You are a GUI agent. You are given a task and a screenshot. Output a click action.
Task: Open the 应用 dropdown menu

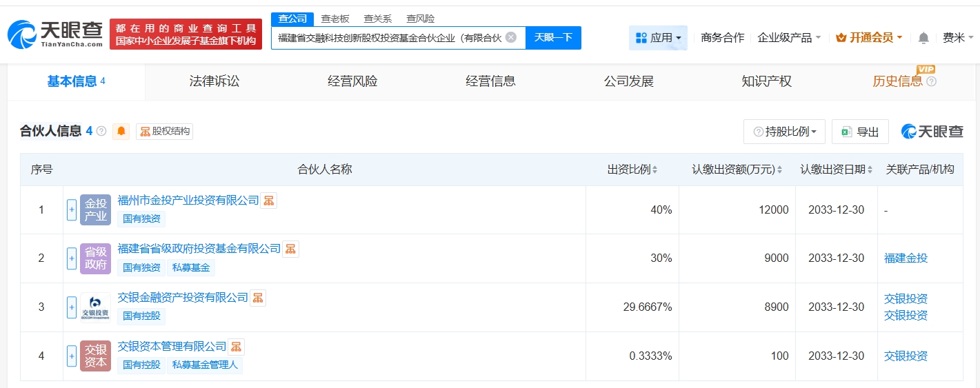[658, 38]
